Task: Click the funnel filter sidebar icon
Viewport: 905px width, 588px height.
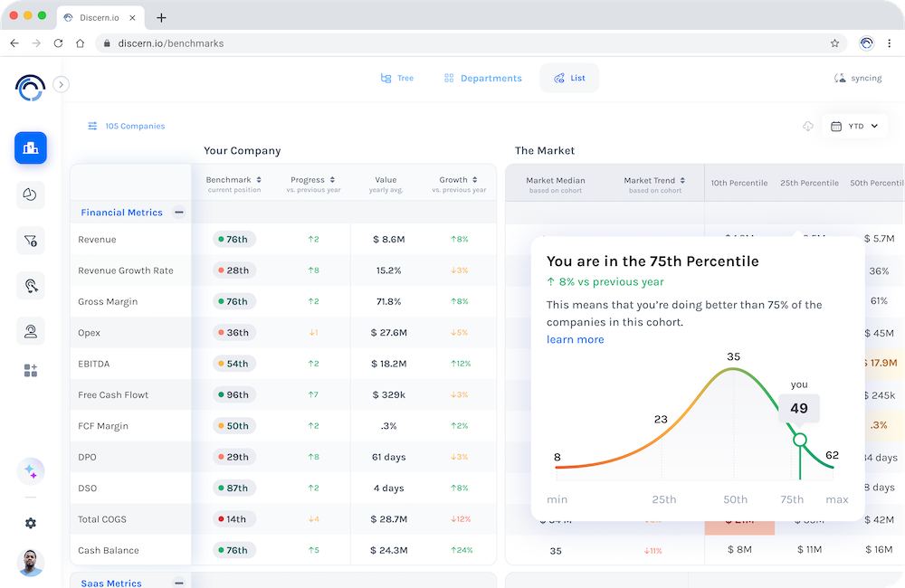Action: tap(30, 240)
